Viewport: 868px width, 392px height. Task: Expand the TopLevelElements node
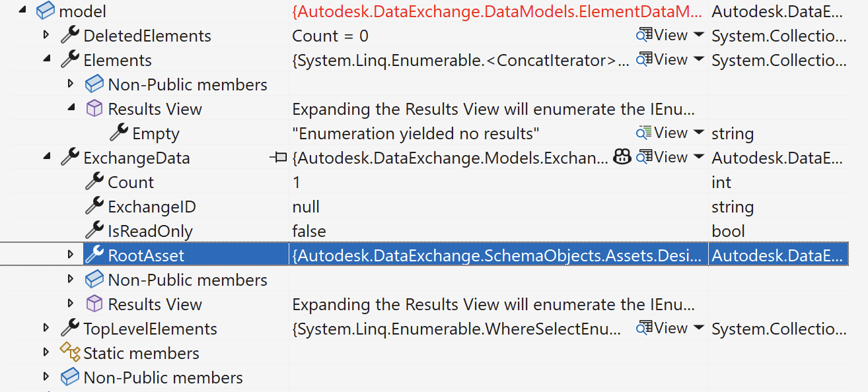[x=46, y=328]
